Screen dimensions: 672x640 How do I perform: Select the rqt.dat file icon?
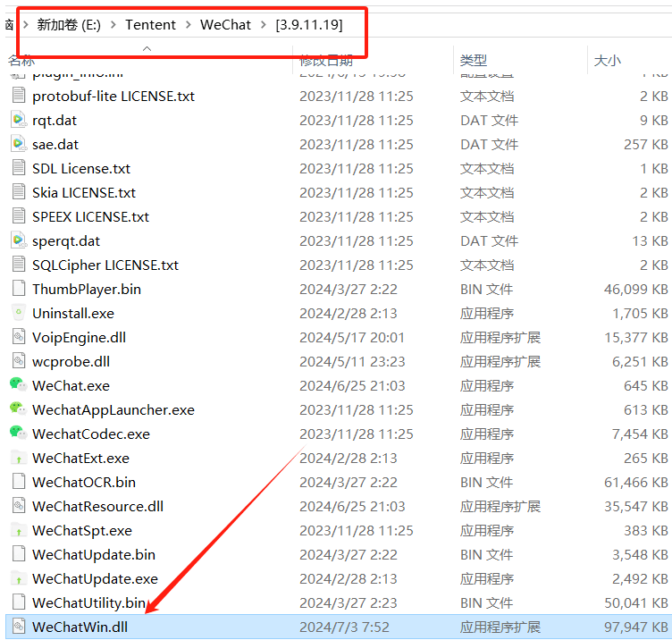coord(18,120)
